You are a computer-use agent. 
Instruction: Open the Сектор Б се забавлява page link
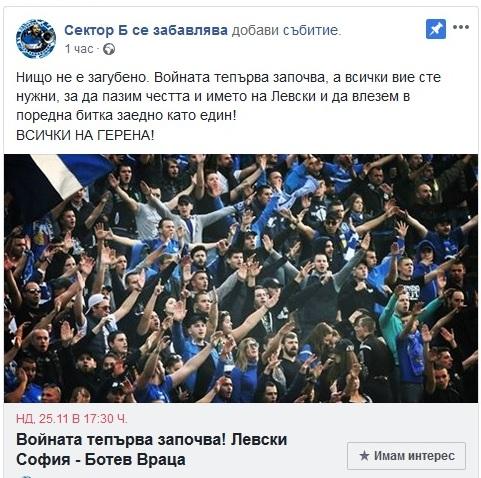point(146,30)
